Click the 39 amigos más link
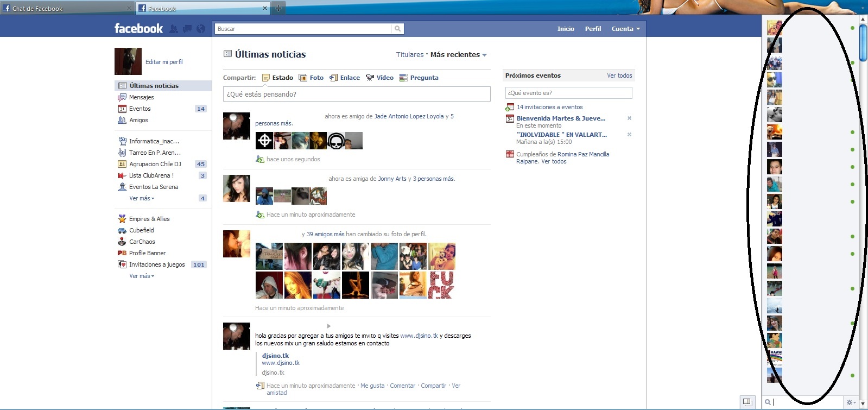Screen dimensions: 868x410 tap(325, 234)
